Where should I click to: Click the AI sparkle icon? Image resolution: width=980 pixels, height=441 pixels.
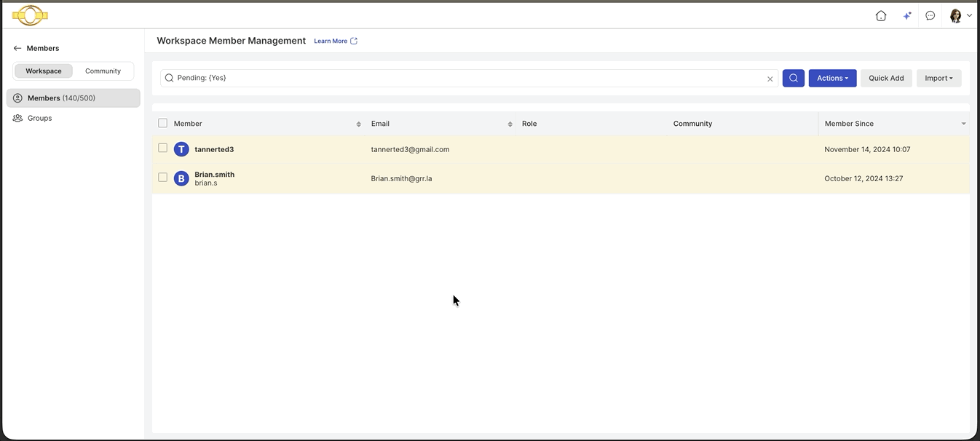[906, 15]
